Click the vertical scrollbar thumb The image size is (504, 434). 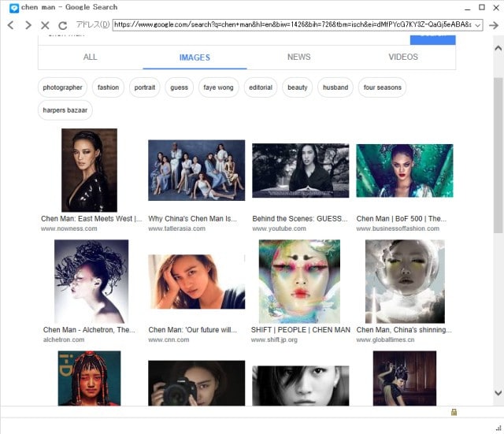pos(498,155)
